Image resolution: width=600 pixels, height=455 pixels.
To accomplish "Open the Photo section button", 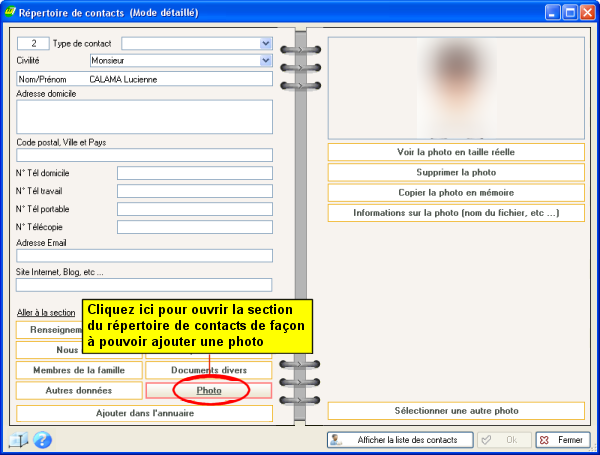I will pyautogui.click(x=209, y=390).
